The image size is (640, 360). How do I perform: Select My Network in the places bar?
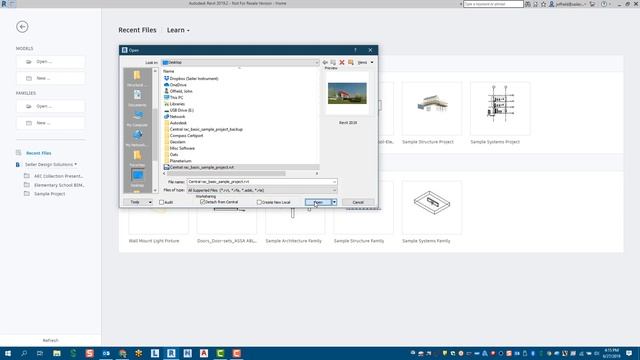pyautogui.click(x=137, y=138)
